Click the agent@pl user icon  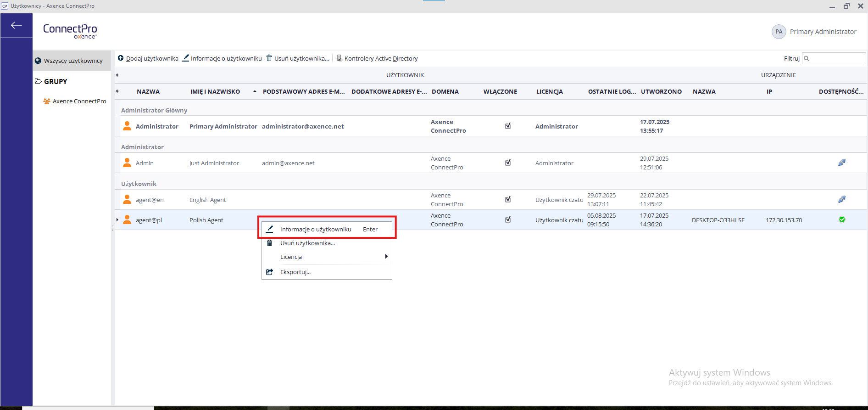[127, 219]
